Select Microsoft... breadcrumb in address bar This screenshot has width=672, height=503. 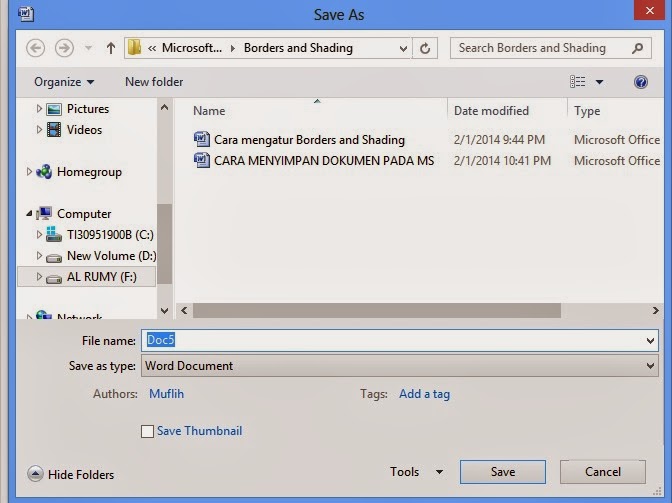(x=192, y=48)
